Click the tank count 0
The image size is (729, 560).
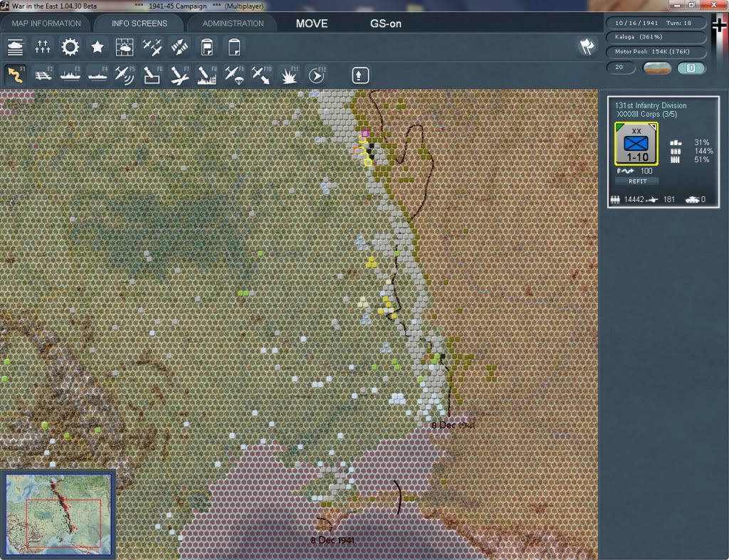[x=703, y=199]
